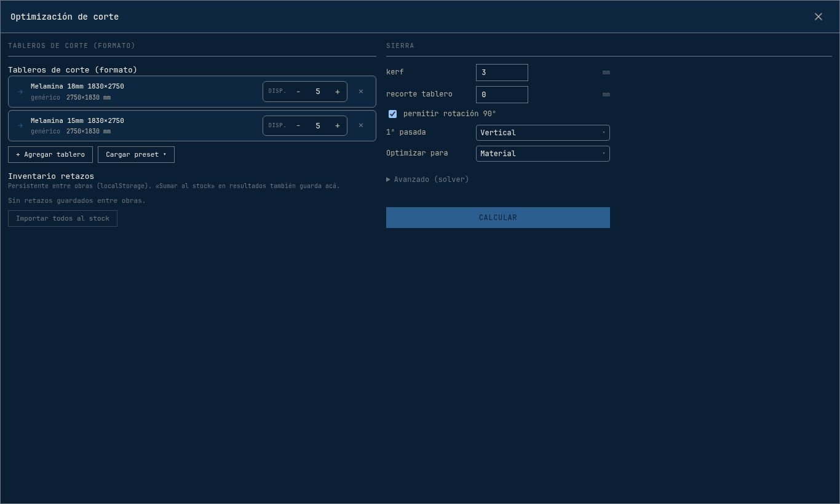The width and height of the screenshot is (840, 504).
Task: Click the permitir rotación 90° label
Action: pos(450,114)
